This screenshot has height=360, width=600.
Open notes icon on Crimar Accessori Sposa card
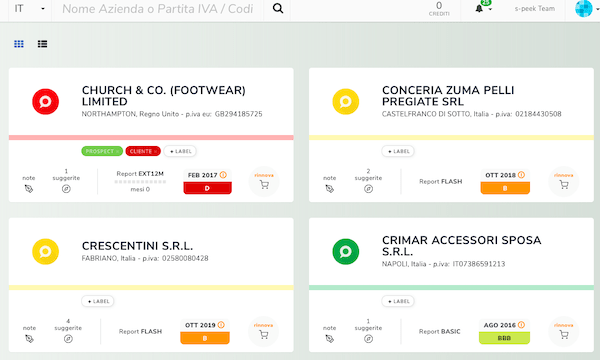pos(329,339)
